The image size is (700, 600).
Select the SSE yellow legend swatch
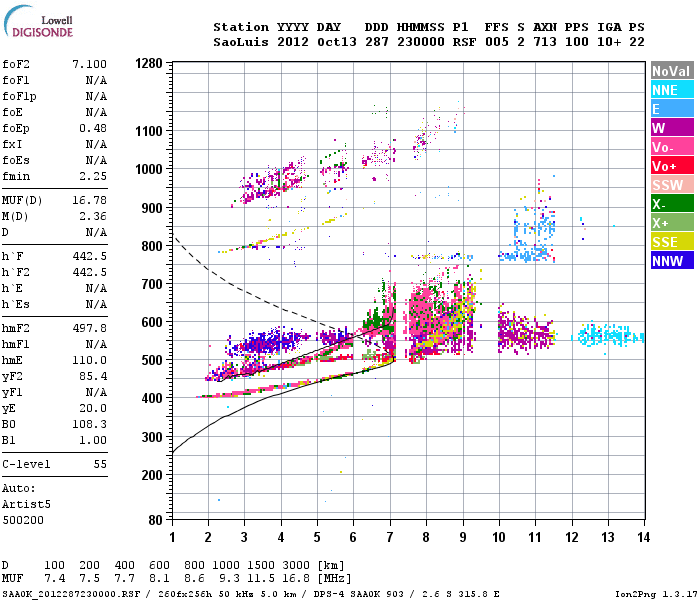672,242
